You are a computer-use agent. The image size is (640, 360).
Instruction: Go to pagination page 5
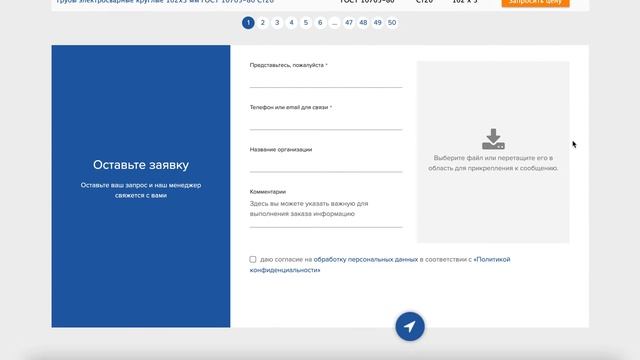306,23
